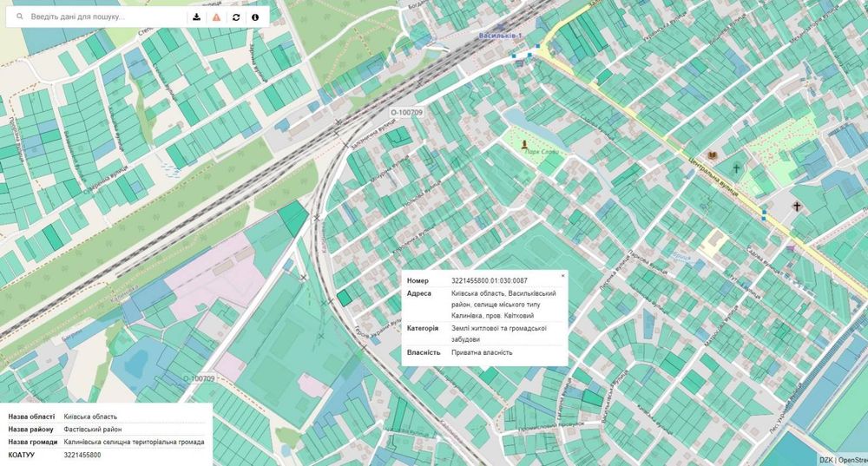Viewport: 868px width, 466px height.
Task: Click the 'КОАТУУ' label
Action: (x=21, y=455)
